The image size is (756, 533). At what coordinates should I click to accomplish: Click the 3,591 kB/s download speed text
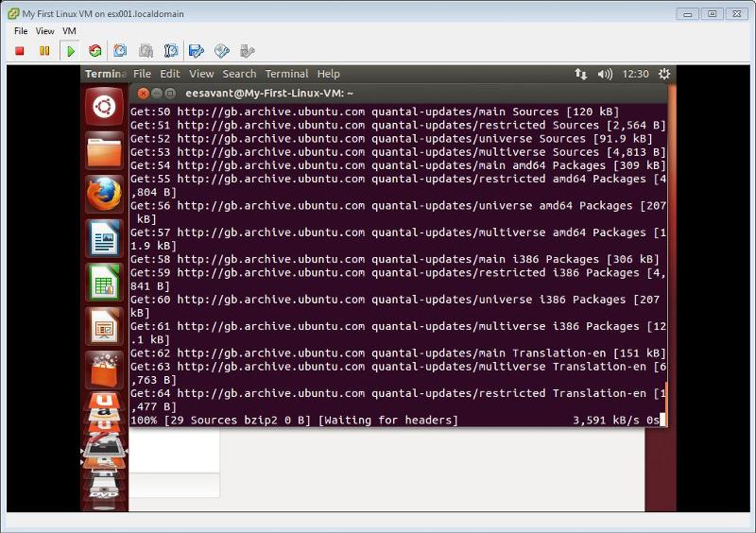click(606, 421)
